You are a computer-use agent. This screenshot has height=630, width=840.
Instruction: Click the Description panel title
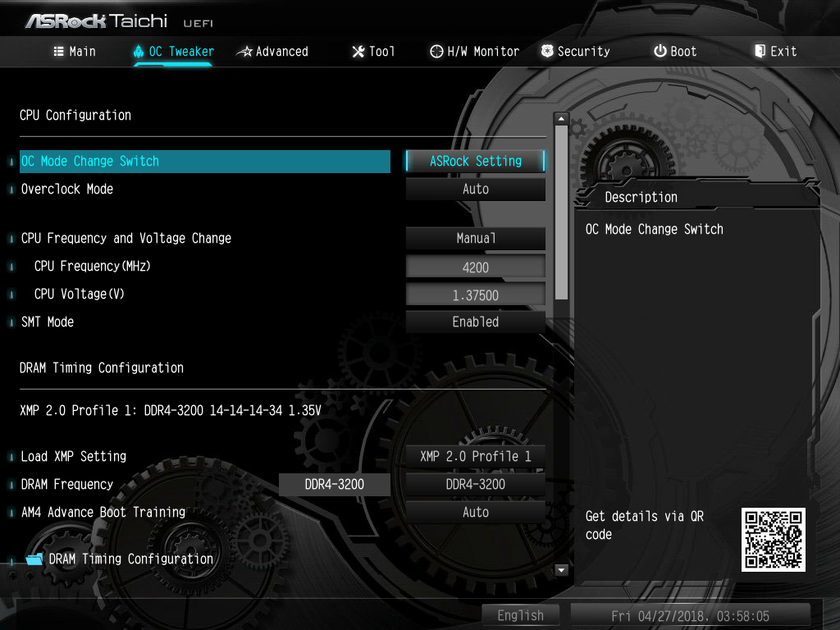tap(641, 197)
